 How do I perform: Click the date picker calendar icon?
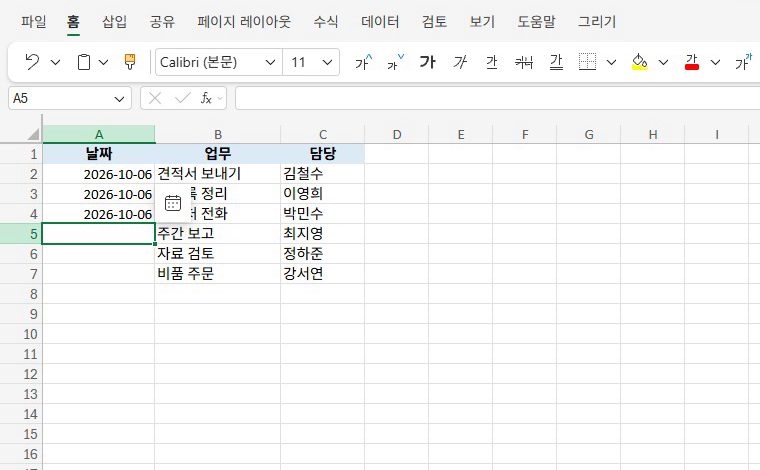pyautogui.click(x=173, y=203)
